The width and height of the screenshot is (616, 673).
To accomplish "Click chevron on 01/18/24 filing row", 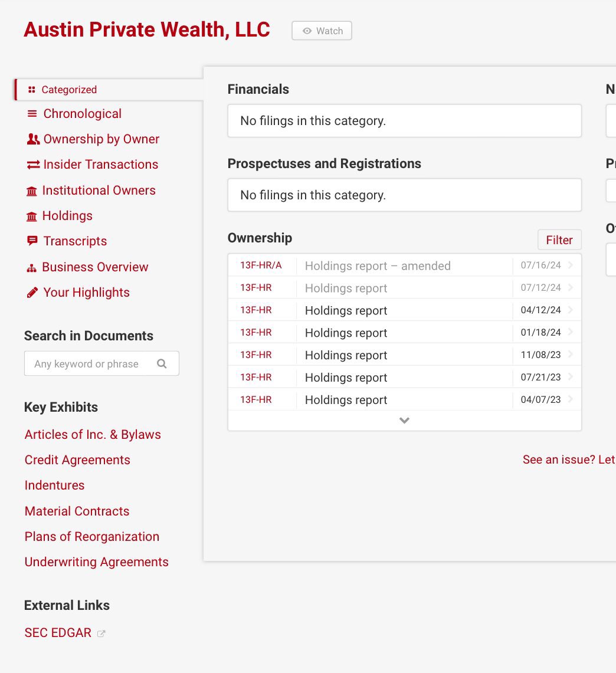I will [x=571, y=332].
